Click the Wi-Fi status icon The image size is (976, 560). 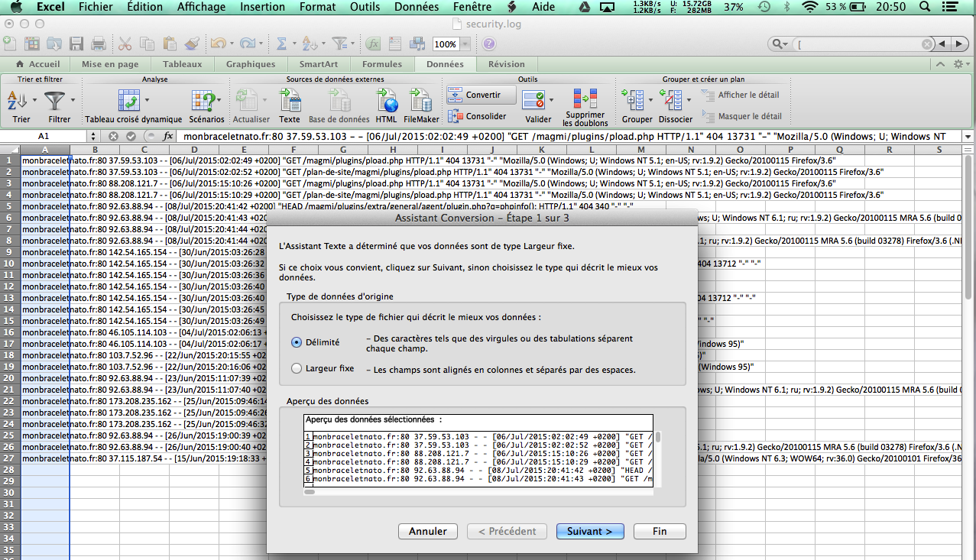coord(809,7)
